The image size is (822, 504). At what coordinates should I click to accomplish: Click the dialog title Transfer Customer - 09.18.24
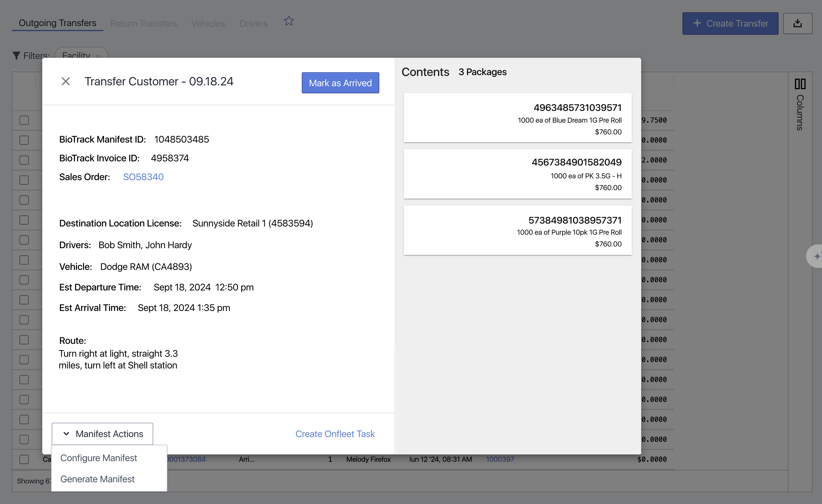159,81
